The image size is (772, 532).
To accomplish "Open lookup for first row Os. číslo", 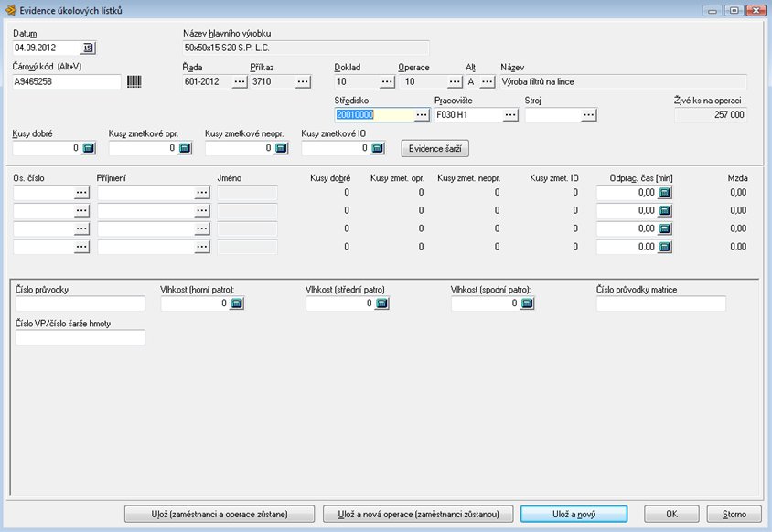I will (x=81, y=193).
